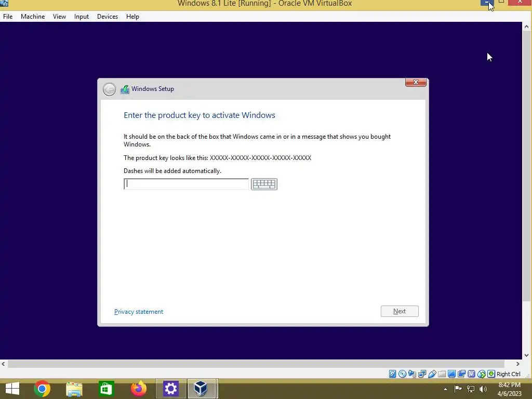Screen dimensions: 532x399
Task: Click the optical disc icon in VirtualBox status bar
Action: point(403,374)
